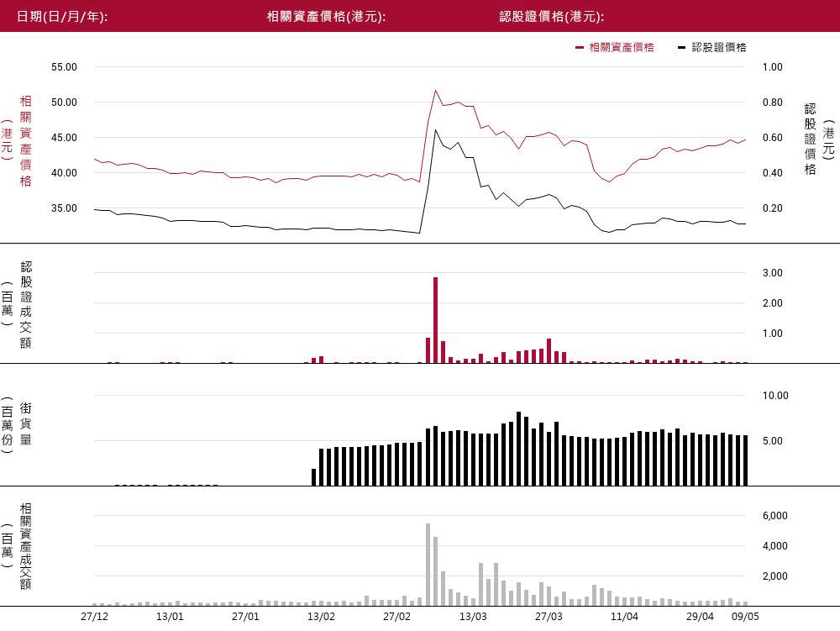This screenshot has height=631, width=840.
Task: Click the 13/01 date label
Action: coord(170,617)
